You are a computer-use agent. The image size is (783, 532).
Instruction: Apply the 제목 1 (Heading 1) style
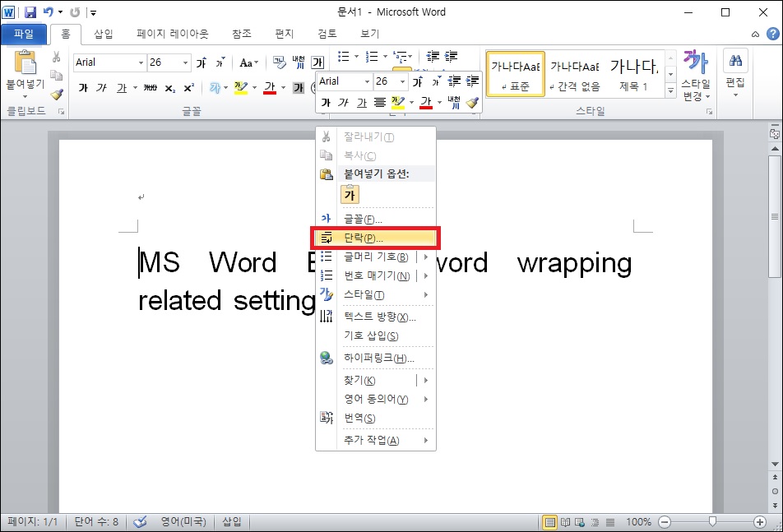[x=633, y=74]
